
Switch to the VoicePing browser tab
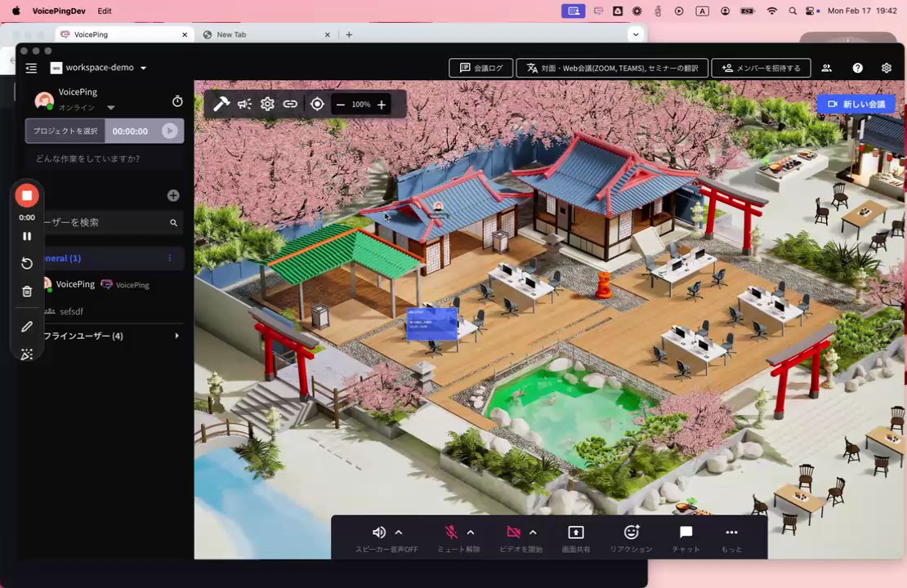pos(124,34)
